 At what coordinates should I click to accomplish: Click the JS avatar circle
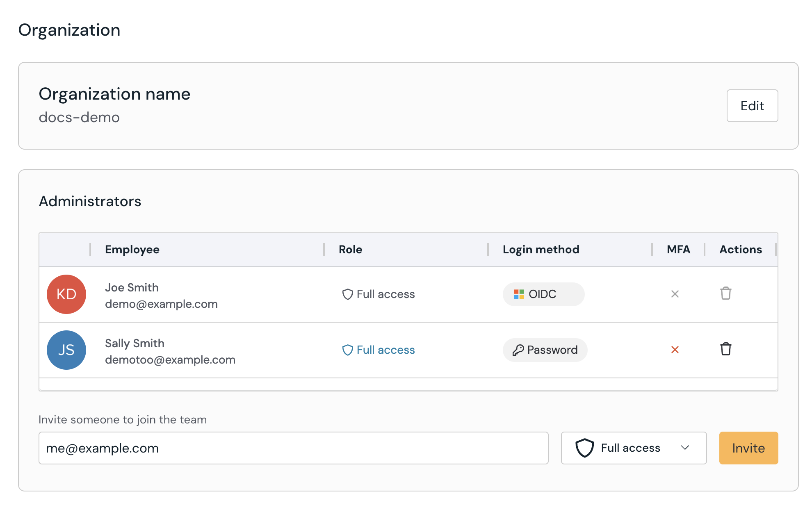tap(66, 350)
